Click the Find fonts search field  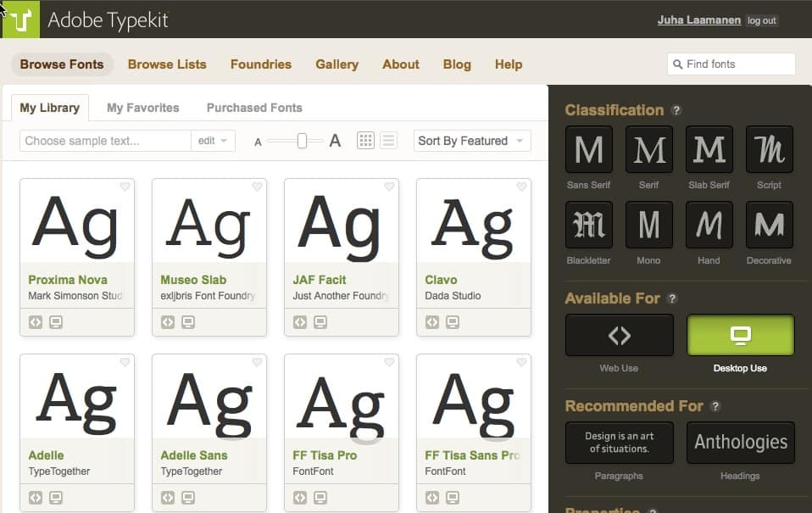(x=731, y=64)
